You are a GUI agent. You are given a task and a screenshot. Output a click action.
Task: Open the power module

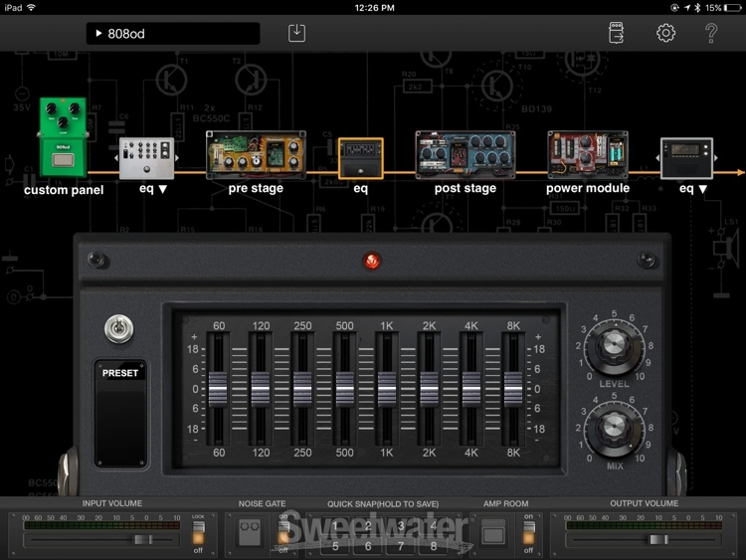pos(588,155)
